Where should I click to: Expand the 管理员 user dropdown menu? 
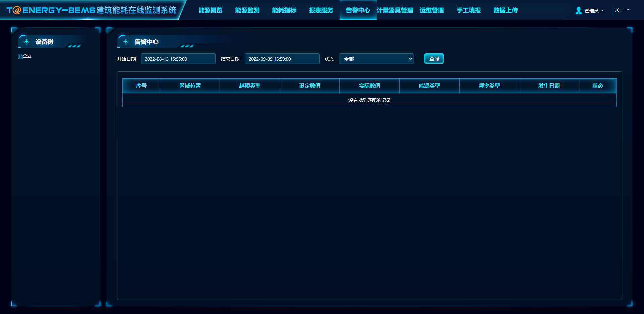[594, 11]
